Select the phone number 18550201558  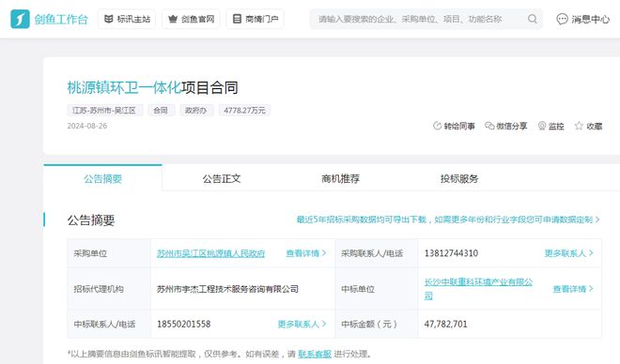click(184, 324)
